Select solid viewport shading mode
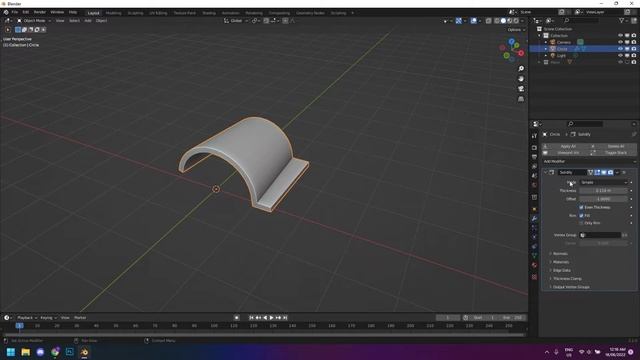Screen dimensions: 640x360 point(503,20)
